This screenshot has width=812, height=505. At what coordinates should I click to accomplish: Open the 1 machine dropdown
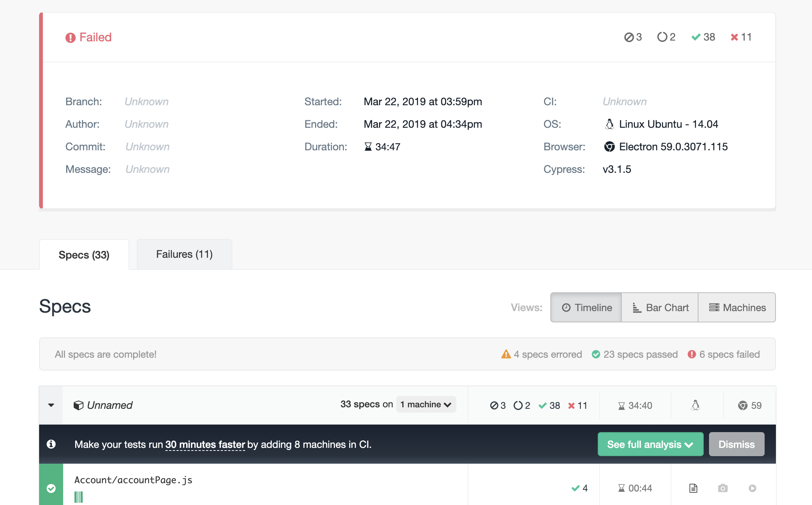(426, 404)
